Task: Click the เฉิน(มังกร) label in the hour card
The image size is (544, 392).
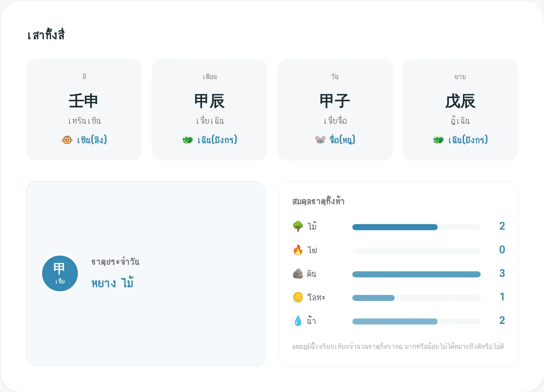Action: pyautogui.click(x=468, y=140)
